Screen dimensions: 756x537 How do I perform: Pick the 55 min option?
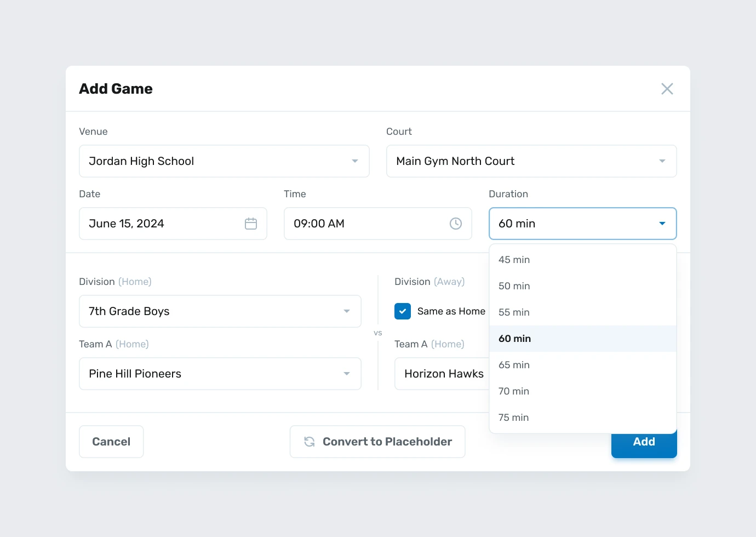[x=514, y=312]
